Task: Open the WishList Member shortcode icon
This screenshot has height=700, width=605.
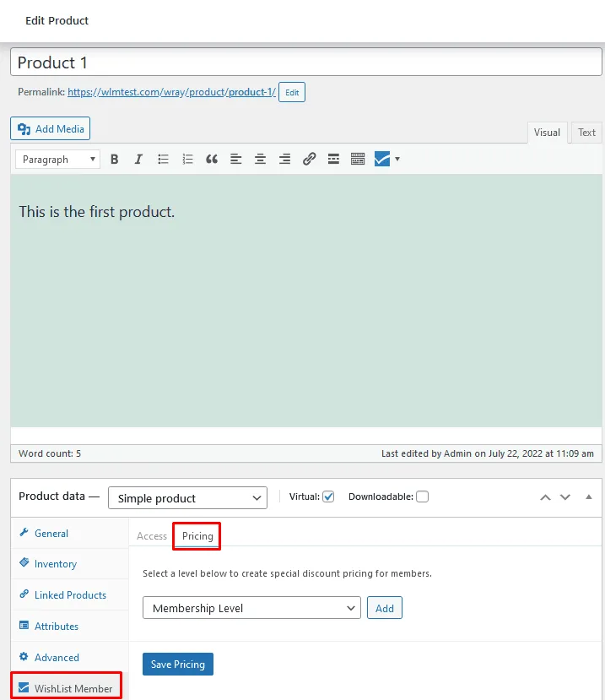Action: (382, 159)
